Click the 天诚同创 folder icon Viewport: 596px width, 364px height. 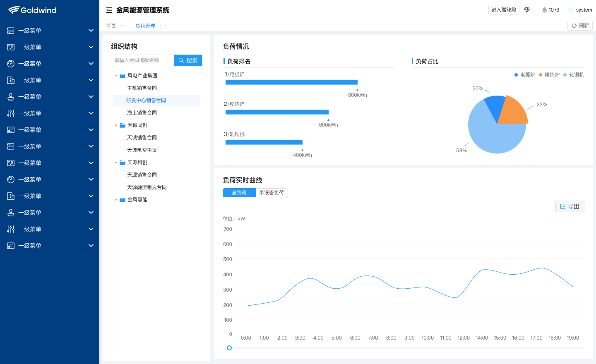123,125
